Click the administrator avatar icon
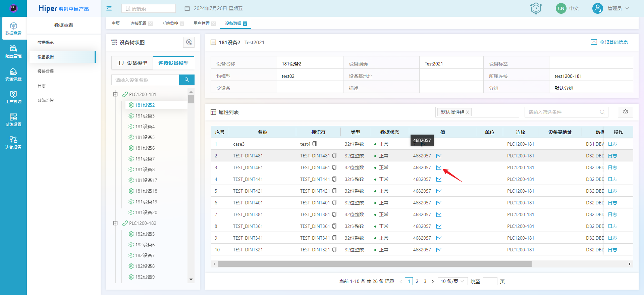Viewport: 644px width, 295px height. (x=598, y=8)
